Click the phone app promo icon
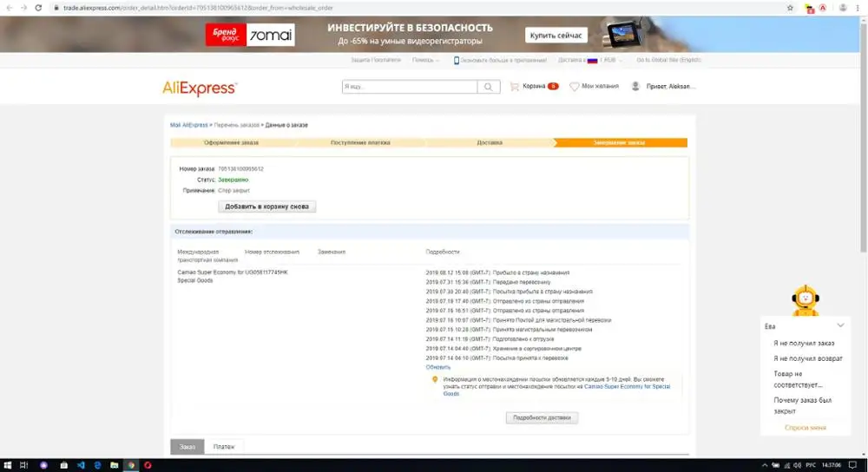The width and height of the screenshot is (868, 472). click(x=457, y=61)
